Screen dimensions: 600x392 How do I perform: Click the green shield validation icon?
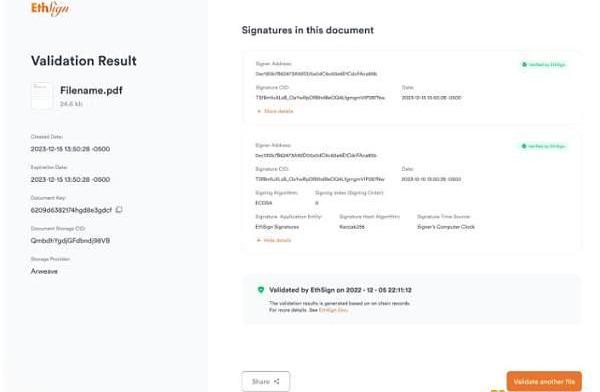(x=261, y=290)
